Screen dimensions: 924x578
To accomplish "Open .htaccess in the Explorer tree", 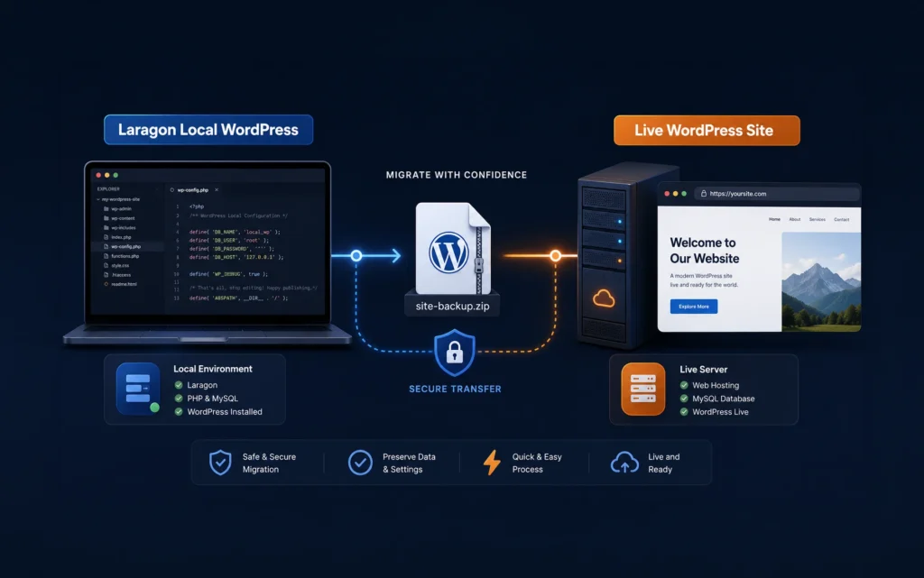I will click(x=118, y=275).
